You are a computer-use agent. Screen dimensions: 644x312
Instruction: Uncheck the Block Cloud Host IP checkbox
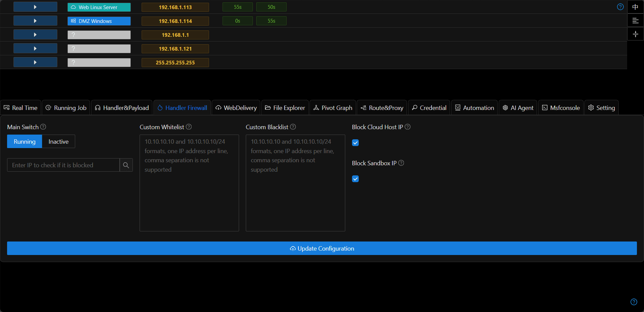pos(355,143)
